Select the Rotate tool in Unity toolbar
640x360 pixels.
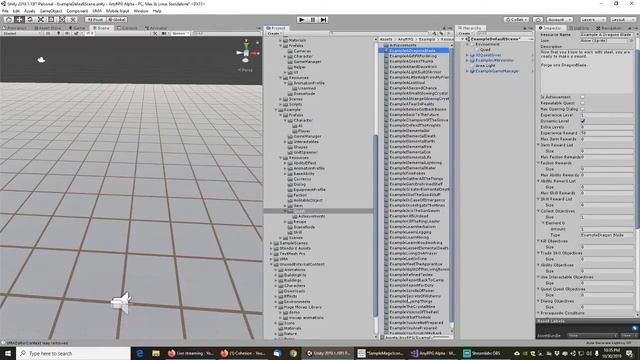(30, 20)
